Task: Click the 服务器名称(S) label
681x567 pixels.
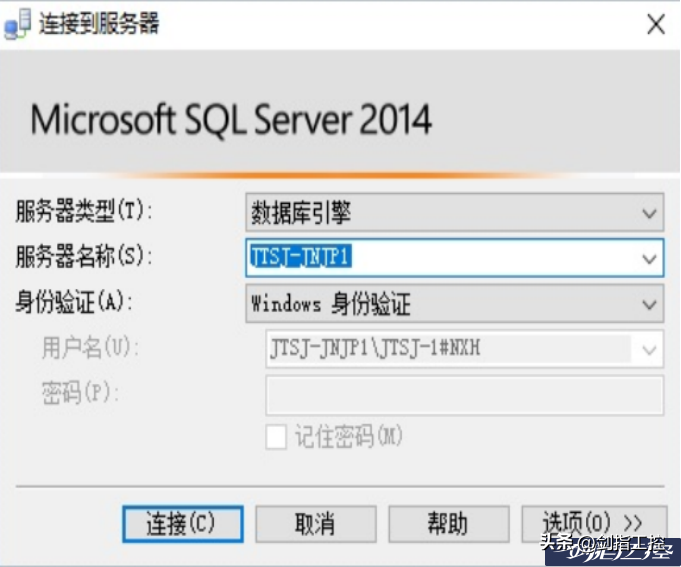Action: (81, 257)
